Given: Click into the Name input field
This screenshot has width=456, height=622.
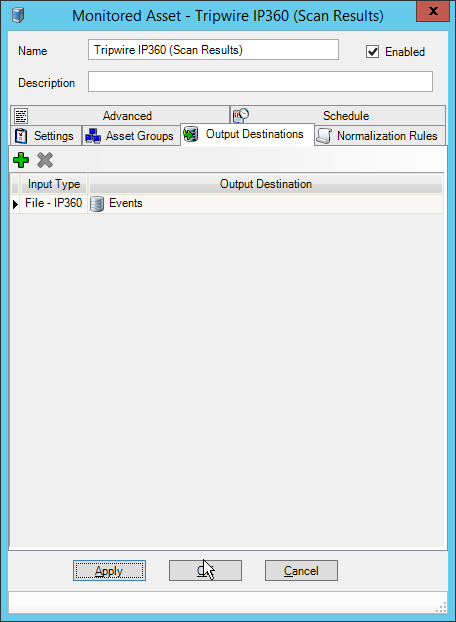Looking at the screenshot, I should (x=213, y=50).
